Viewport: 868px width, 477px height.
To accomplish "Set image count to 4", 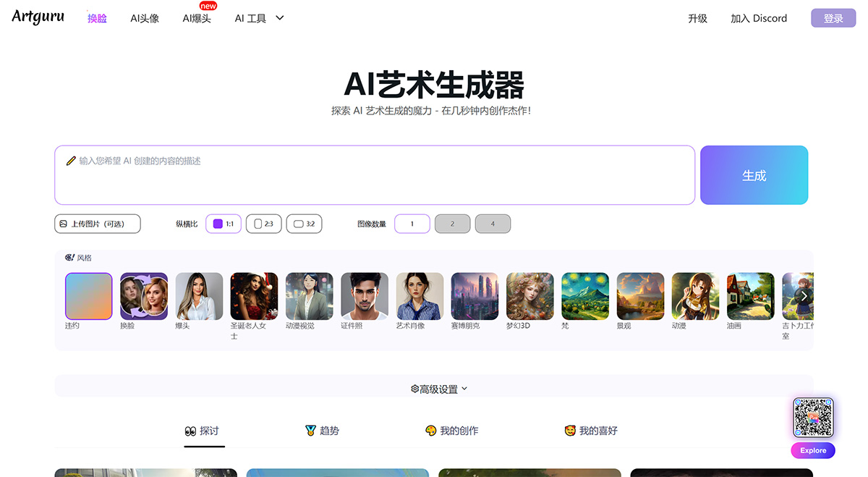I will (493, 224).
